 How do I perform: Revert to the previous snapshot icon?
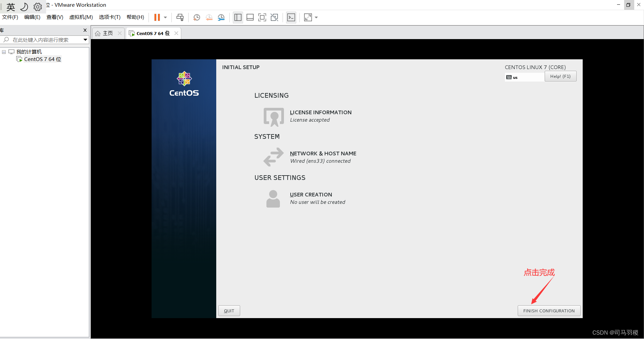point(209,17)
